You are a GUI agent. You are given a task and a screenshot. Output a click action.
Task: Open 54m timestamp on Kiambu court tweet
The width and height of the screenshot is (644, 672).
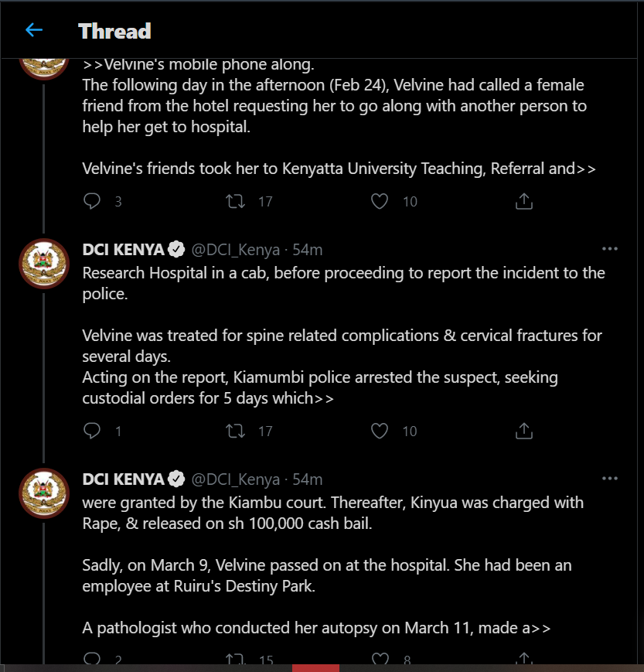tap(308, 479)
